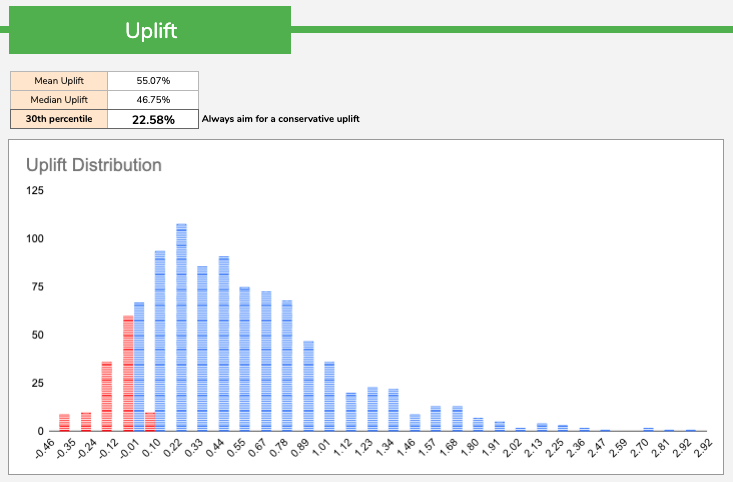
Task: Select the 30th percentile label cell
Action: (59, 119)
